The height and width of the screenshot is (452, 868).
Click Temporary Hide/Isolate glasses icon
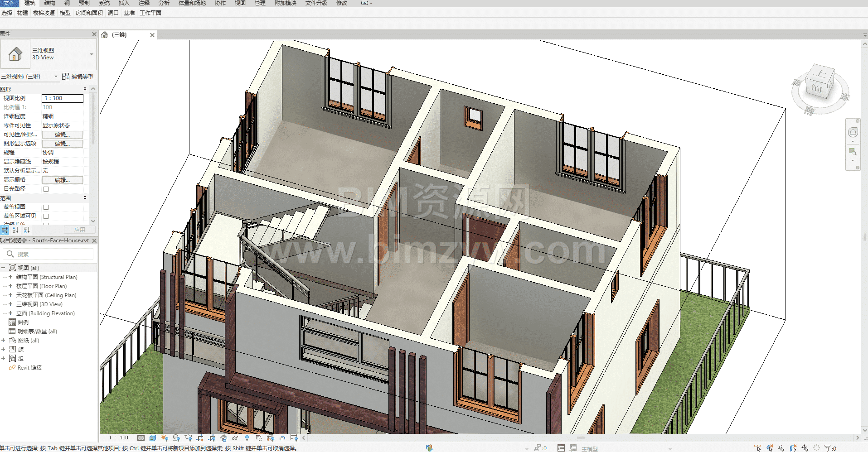coord(235,438)
